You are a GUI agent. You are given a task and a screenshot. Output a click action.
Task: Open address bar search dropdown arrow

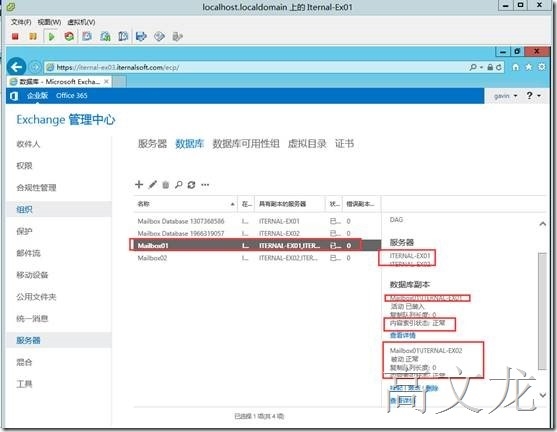(x=481, y=67)
